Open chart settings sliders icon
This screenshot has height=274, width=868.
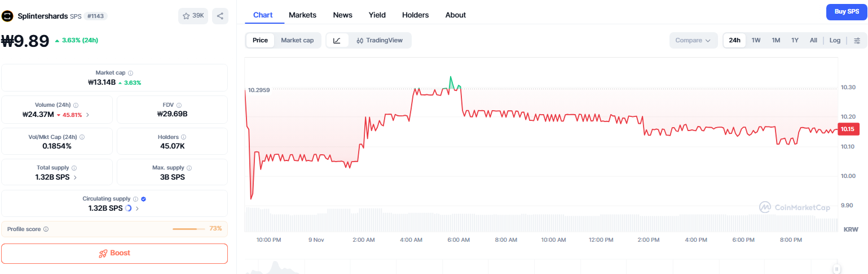click(857, 40)
